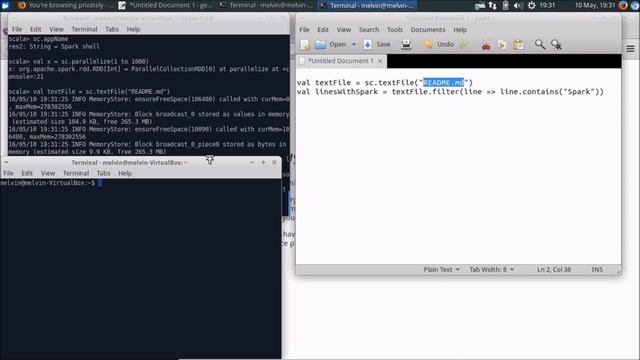Click the brightness settings tray icon
This screenshot has width=640, height=360.
(531, 5)
